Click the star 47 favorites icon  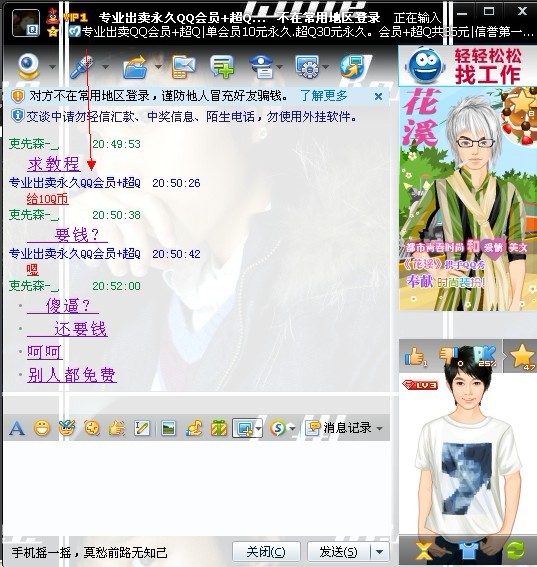522,357
